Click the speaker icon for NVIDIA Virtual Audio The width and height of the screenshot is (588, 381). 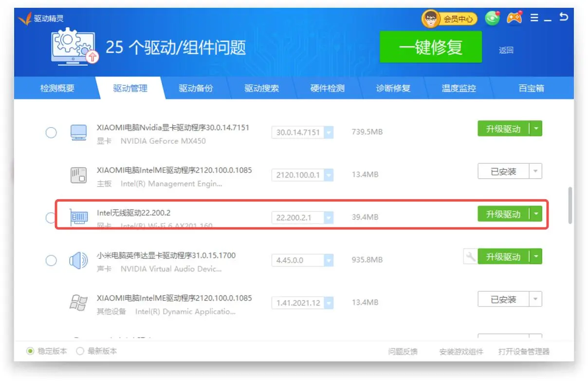[78, 261]
